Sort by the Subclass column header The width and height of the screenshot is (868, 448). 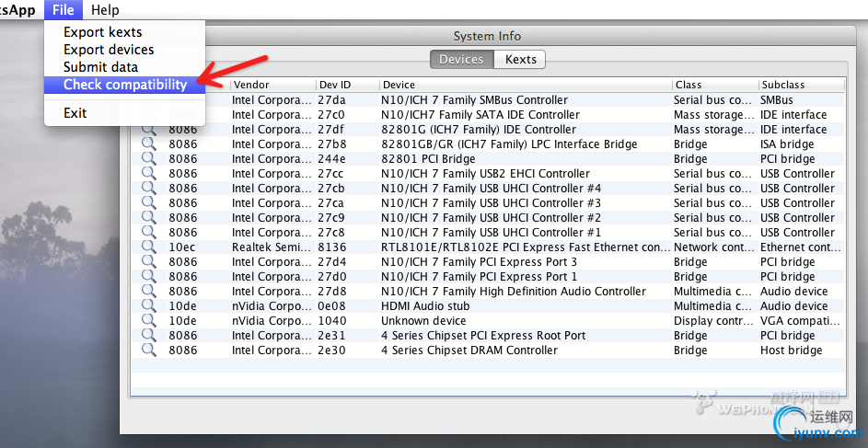coord(801,86)
